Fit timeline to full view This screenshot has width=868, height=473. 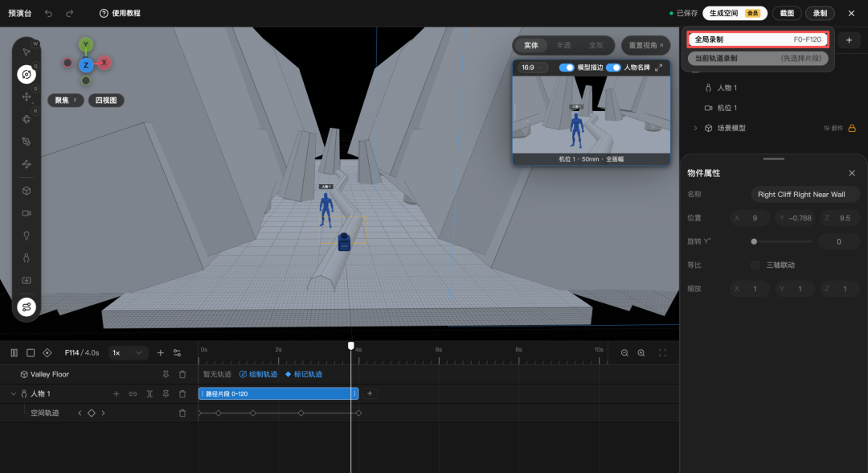[662, 353]
